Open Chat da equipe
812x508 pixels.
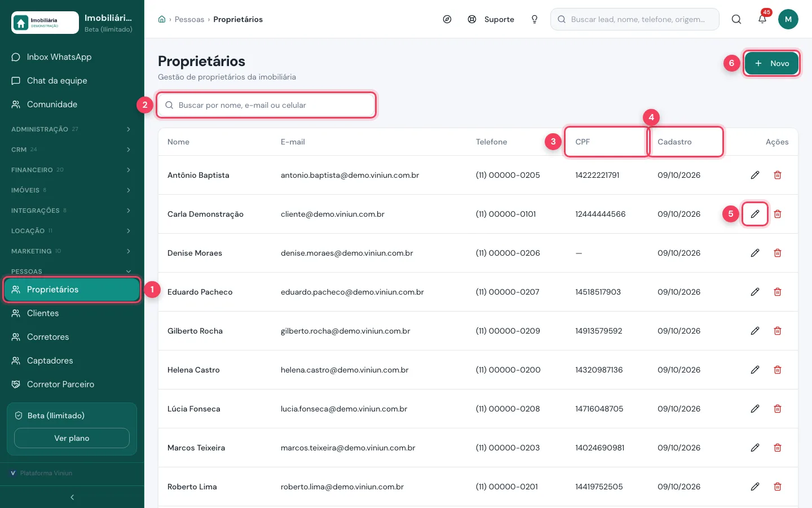point(72,81)
